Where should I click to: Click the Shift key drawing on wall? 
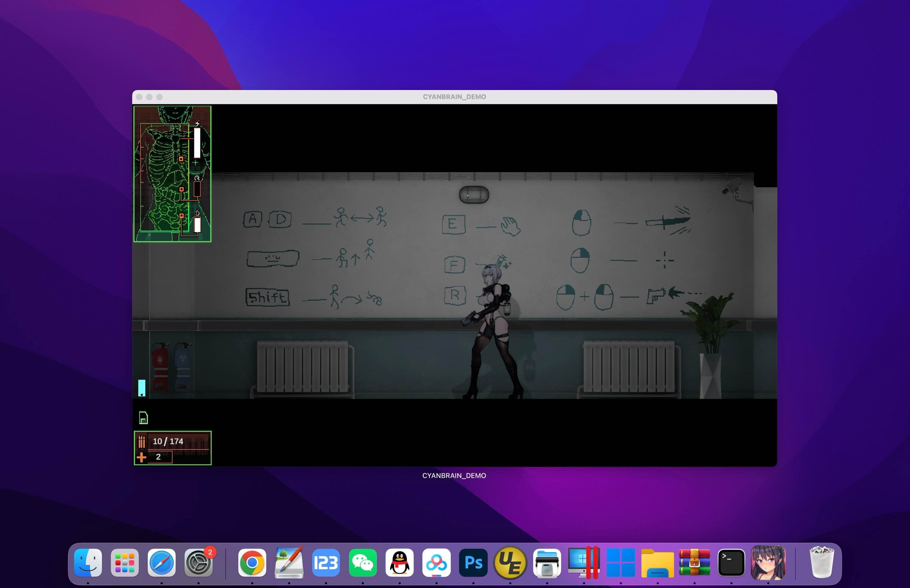(267, 297)
